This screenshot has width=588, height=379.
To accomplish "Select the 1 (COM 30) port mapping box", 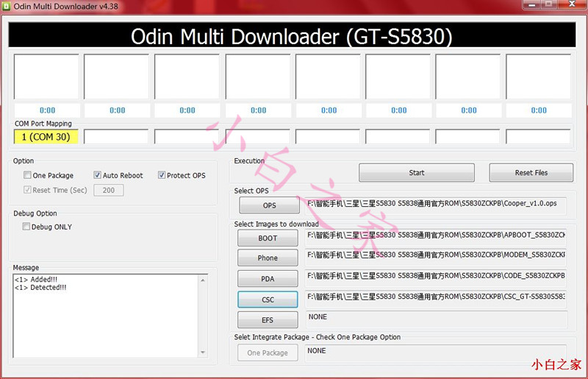I will 46,137.
